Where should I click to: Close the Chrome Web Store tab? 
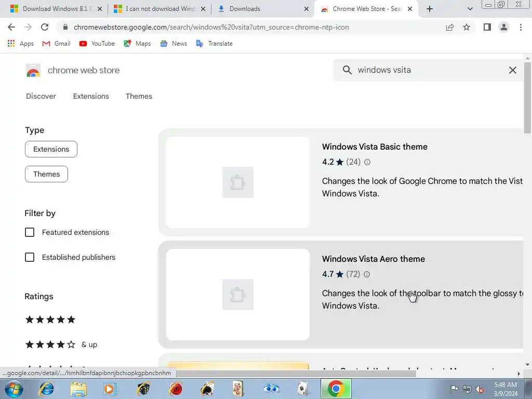click(x=410, y=9)
